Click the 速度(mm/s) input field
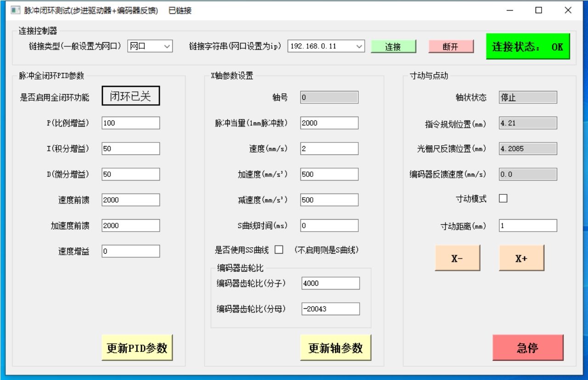The image size is (588, 380). (329, 148)
